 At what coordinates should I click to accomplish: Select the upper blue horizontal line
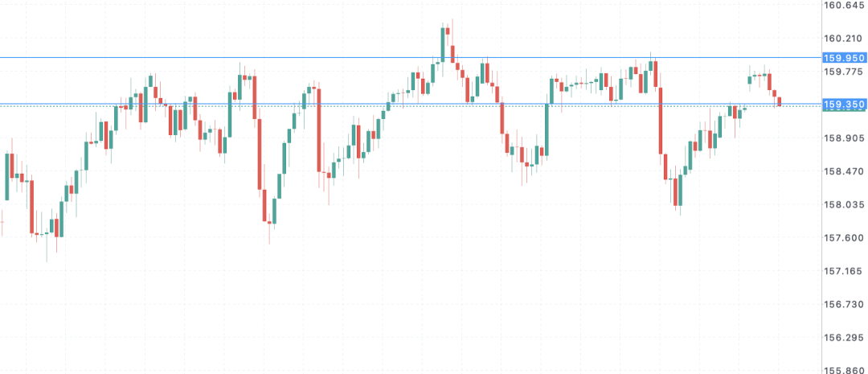[410, 58]
